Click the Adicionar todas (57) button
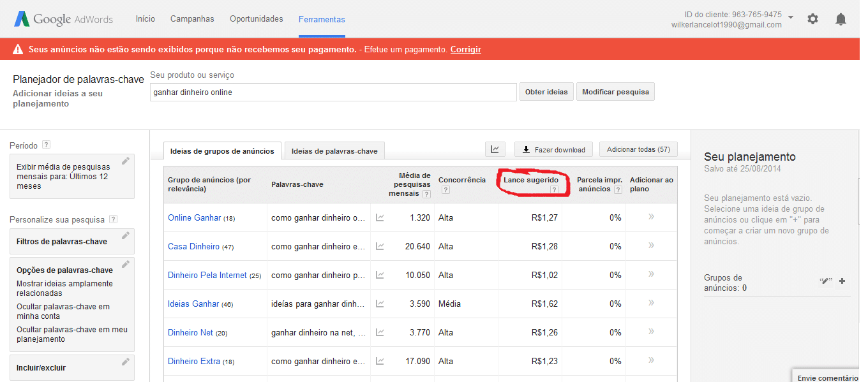 click(x=638, y=149)
